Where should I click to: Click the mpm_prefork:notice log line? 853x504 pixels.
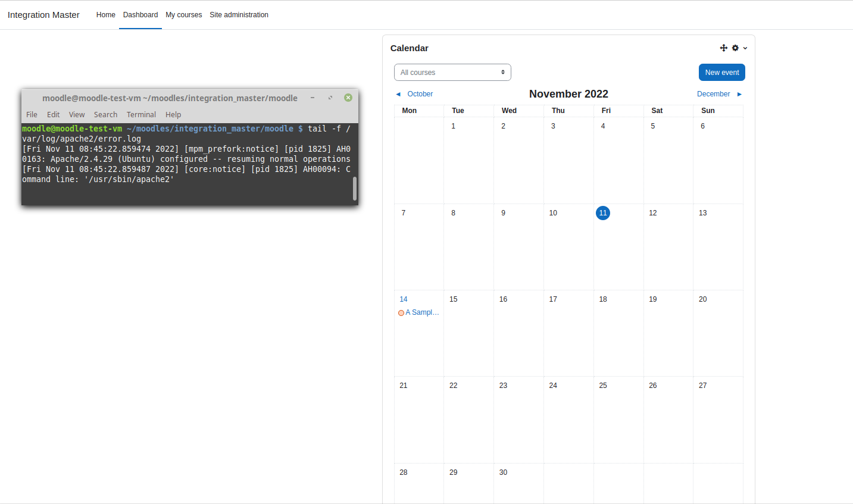click(x=186, y=154)
